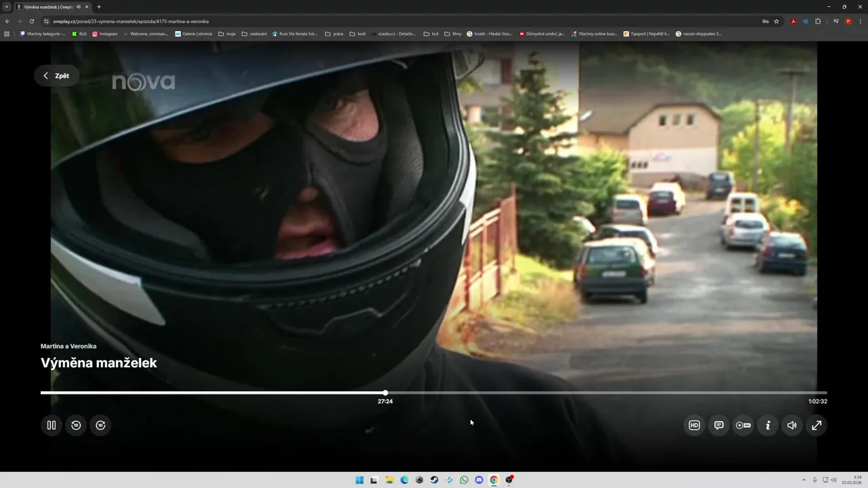Open the Welcome, comman... bookmark
Screen dimensions: 868x488
coord(146,33)
